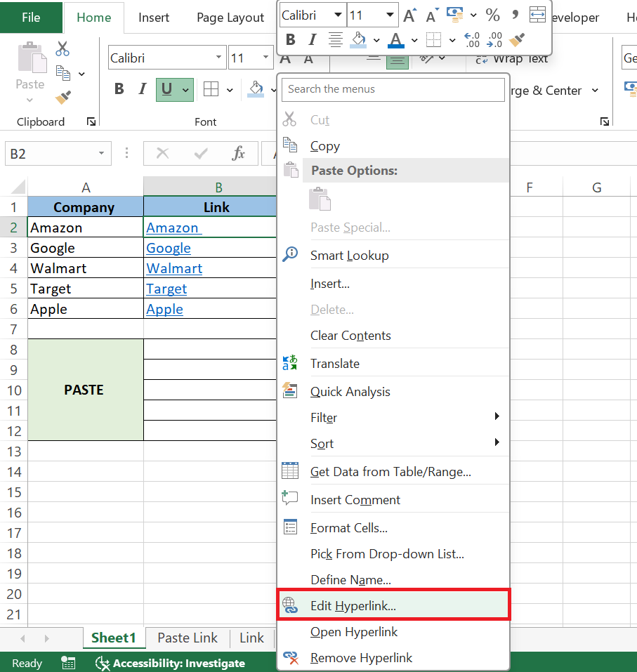Click the Accounting Number Format icon in the mini toolbar
The image size is (637, 672).
click(x=455, y=15)
